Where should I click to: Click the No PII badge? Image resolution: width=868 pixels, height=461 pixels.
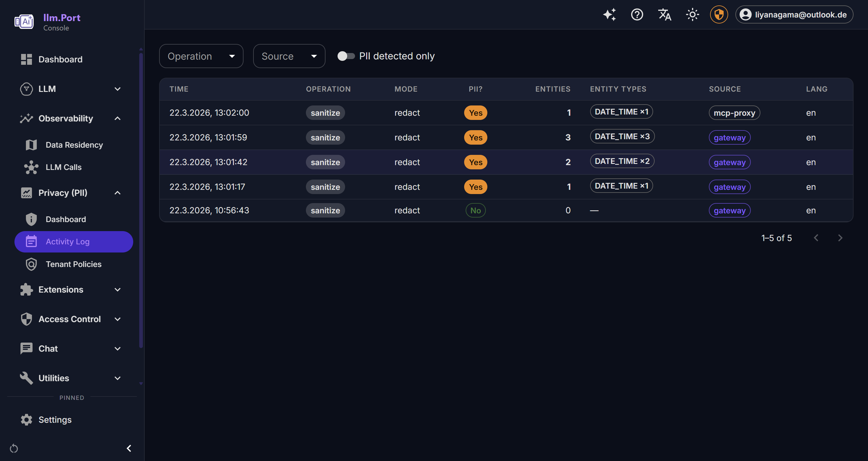pos(476,211)
